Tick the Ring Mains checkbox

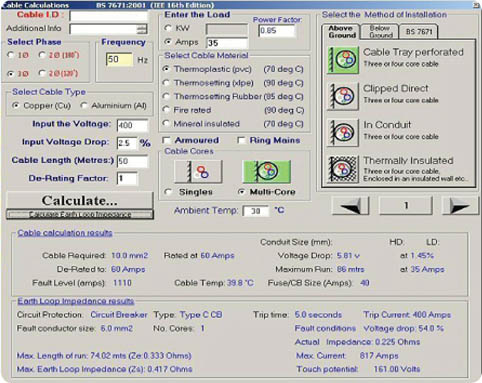241,140
